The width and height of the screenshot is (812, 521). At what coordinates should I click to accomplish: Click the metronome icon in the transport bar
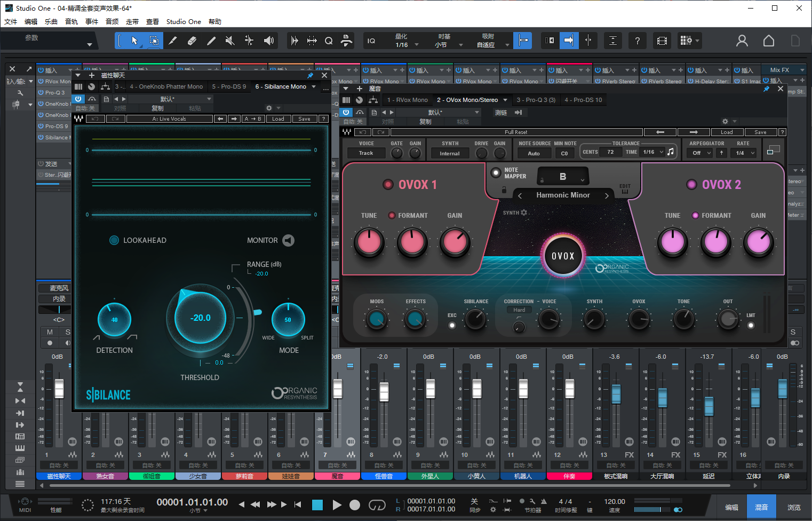tap(544, 502)
